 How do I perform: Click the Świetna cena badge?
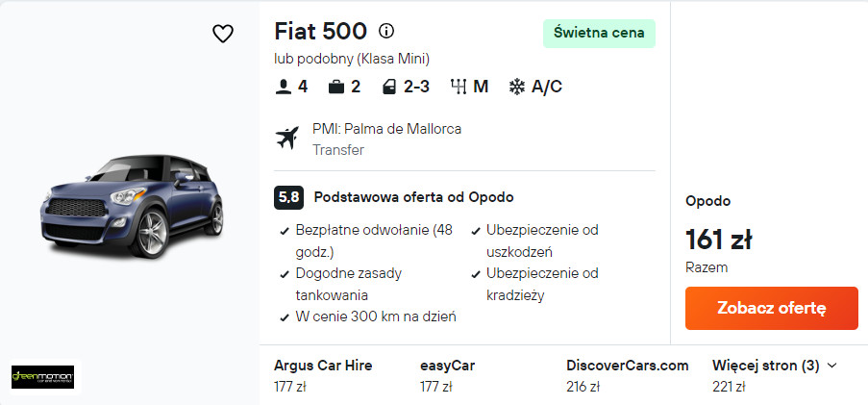(599, 34)
